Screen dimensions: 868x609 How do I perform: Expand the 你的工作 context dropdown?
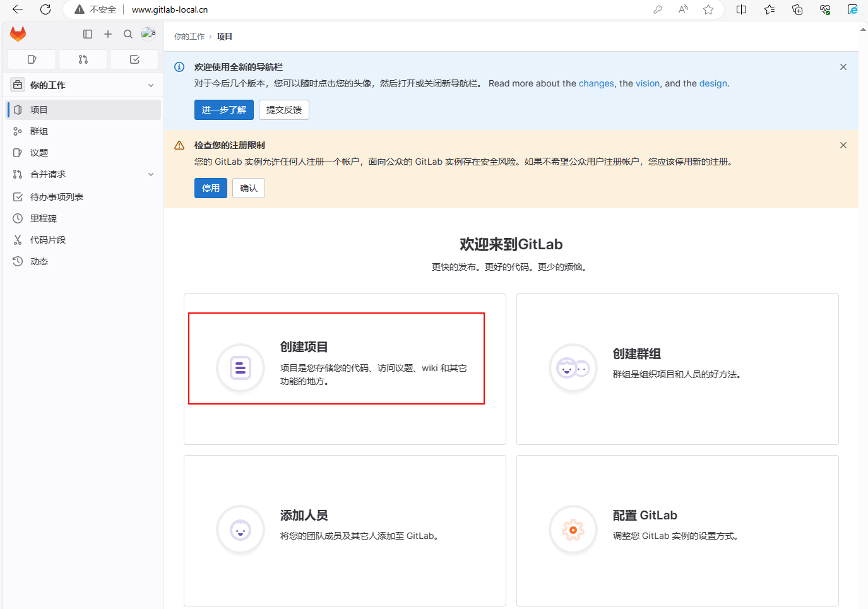151,85
